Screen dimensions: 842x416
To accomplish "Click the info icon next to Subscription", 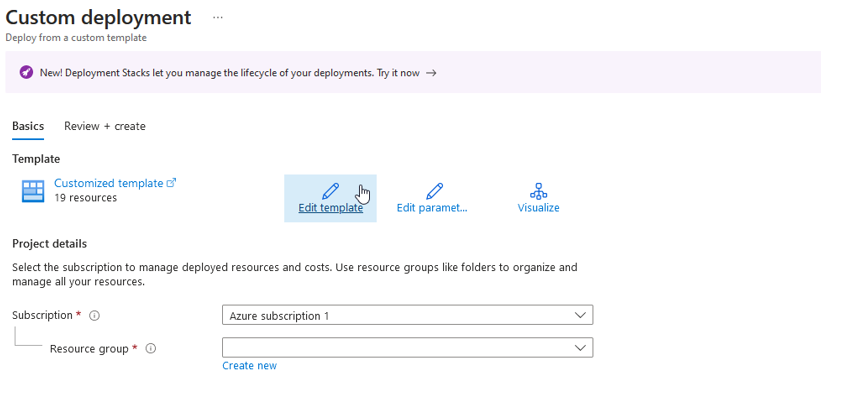I will (x=95, y=316).
